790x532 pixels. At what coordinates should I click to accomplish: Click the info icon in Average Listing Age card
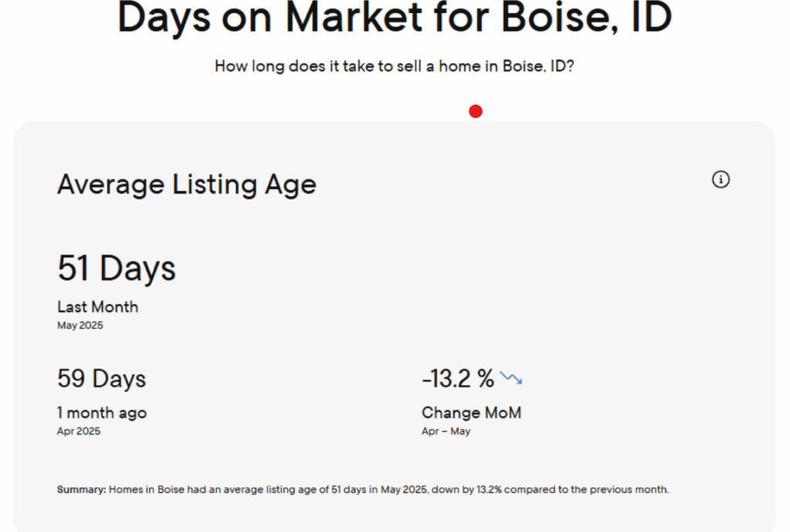pyautogui.click(x=721, y=180)
